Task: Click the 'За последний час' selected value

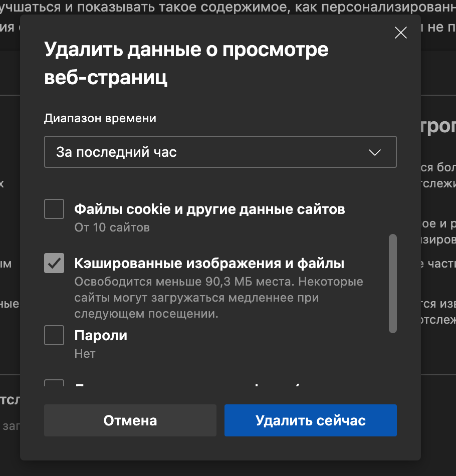Action: (116, 152)
